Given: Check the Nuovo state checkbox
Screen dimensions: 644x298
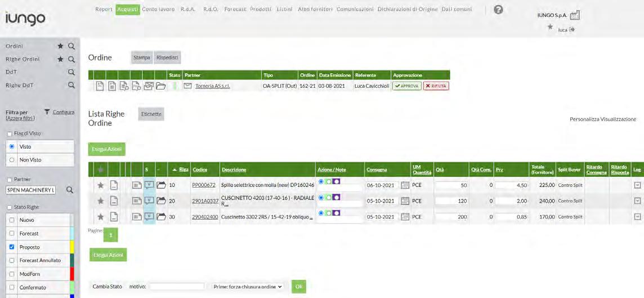Looking at the screenshot, I should [x=12, y=220].
